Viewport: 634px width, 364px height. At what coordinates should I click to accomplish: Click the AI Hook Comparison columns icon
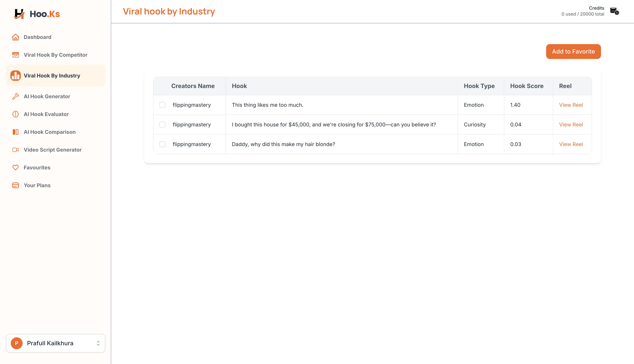[x=16, y=132]
